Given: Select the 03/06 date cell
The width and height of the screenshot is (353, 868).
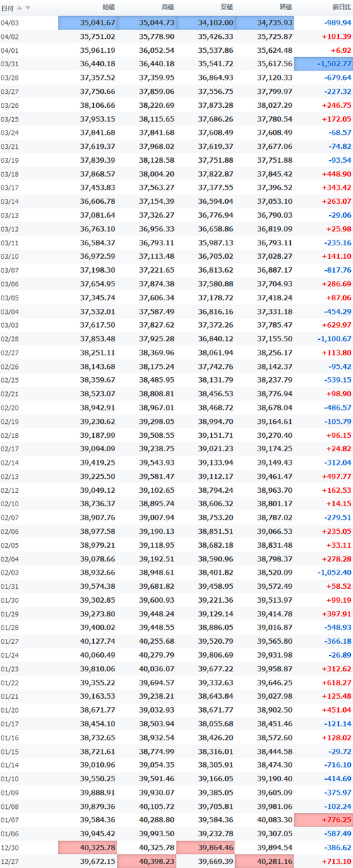Looking at the screenshot, I should pos(10,284).
